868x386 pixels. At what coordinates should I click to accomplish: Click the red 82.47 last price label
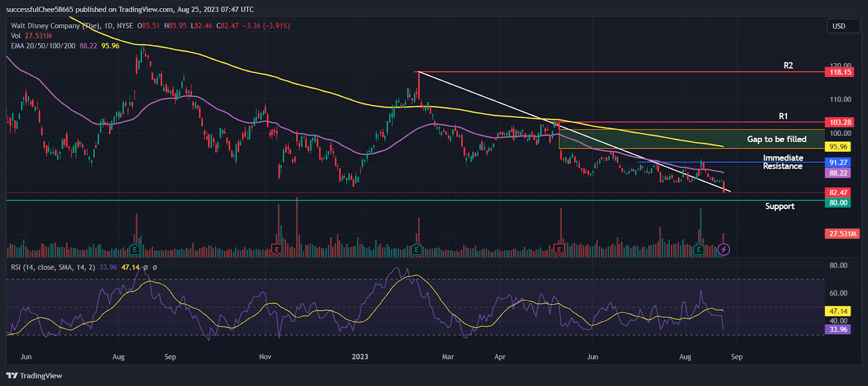coord(838,192)
